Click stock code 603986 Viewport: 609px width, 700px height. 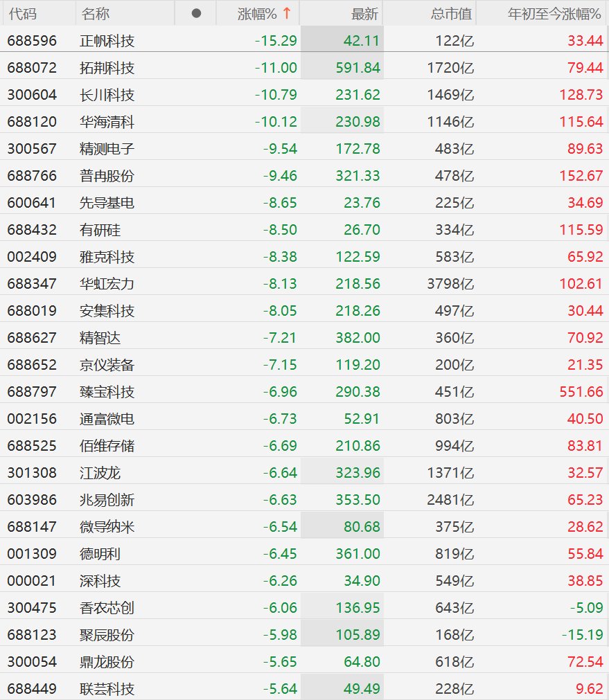32,500
